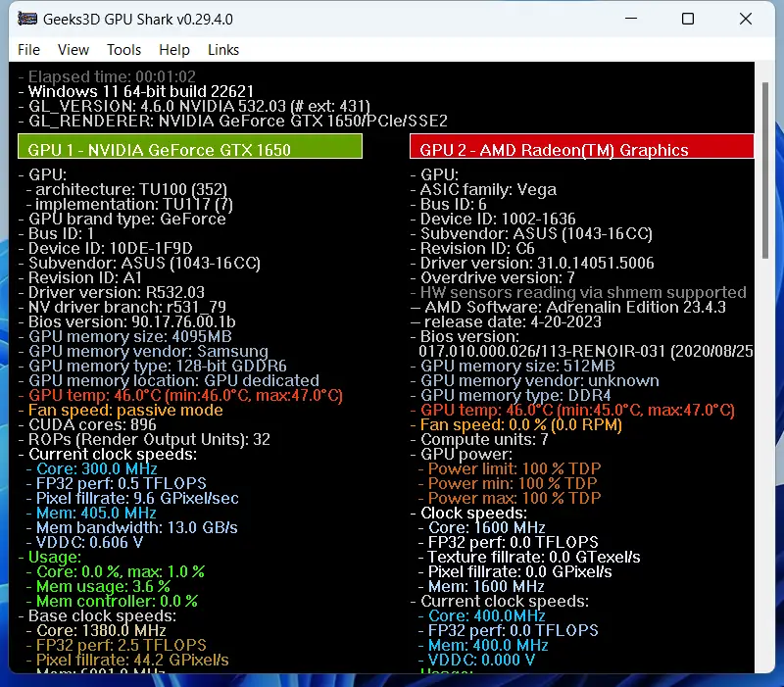Click 'ROPs (Render Output Units): 32' line
784x687 pixels.
tap(144, 439)
